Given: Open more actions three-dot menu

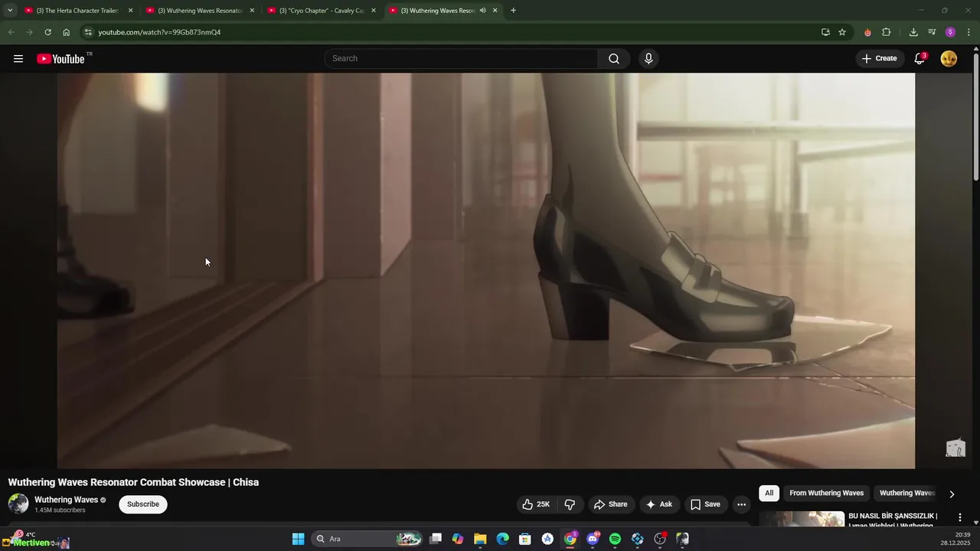Looking at the screenshot, I should coord(741,504).
